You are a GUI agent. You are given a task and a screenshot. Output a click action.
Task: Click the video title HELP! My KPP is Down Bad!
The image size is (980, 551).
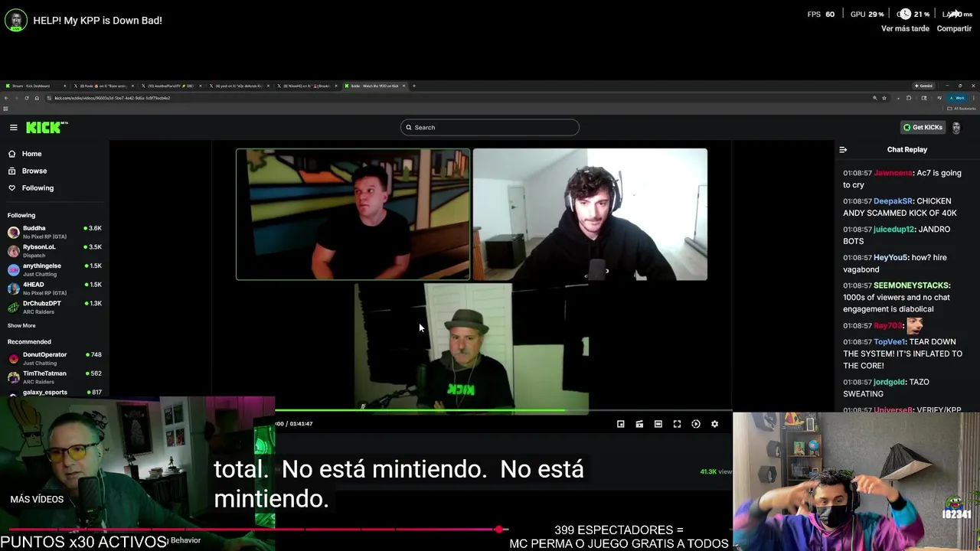click(x=97, y=21)
